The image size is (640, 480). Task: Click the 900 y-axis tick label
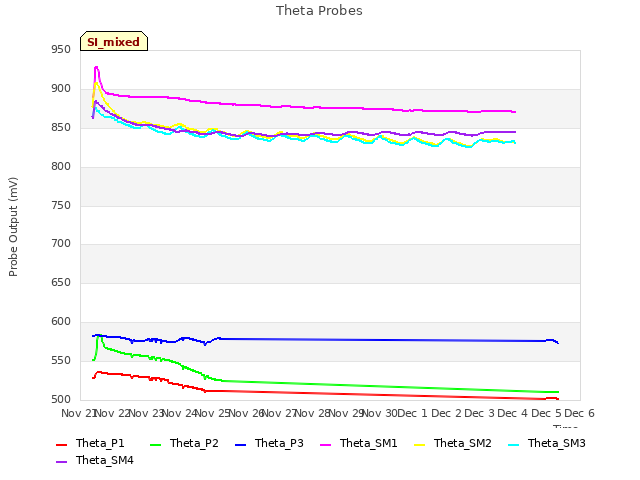click(x=61, y=89)
